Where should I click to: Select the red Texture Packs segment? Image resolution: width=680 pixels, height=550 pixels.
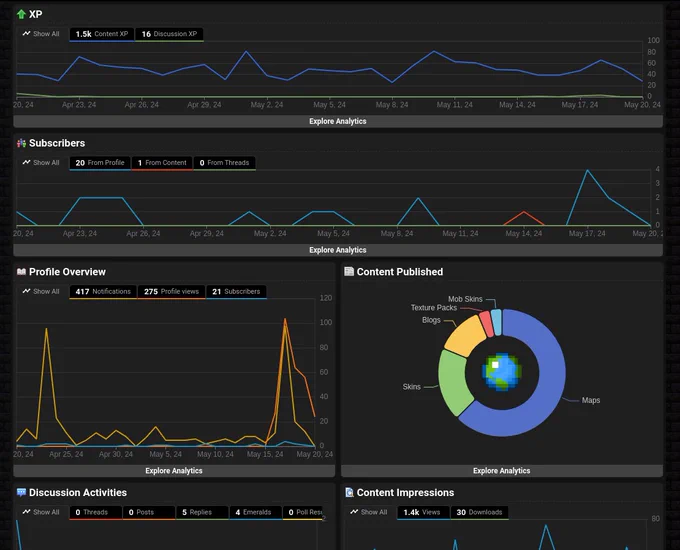[487, 324]
